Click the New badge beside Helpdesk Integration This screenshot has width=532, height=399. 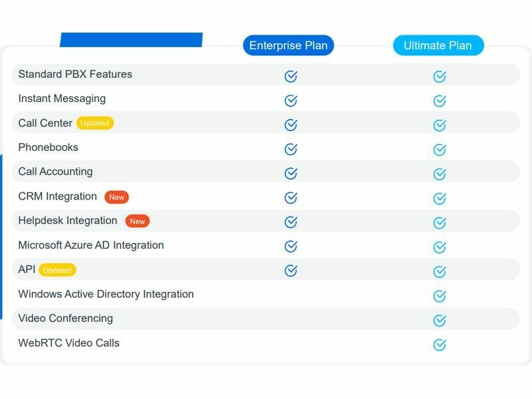(137, 221)
